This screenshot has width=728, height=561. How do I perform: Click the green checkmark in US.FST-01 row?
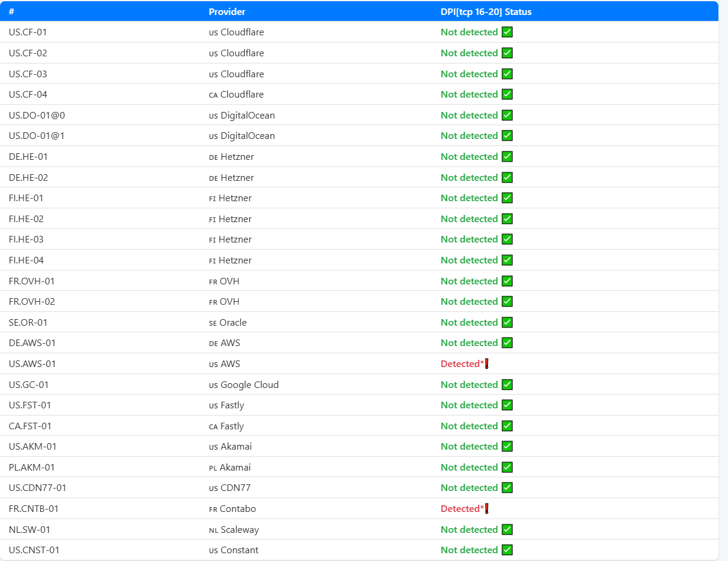point(507,405)
